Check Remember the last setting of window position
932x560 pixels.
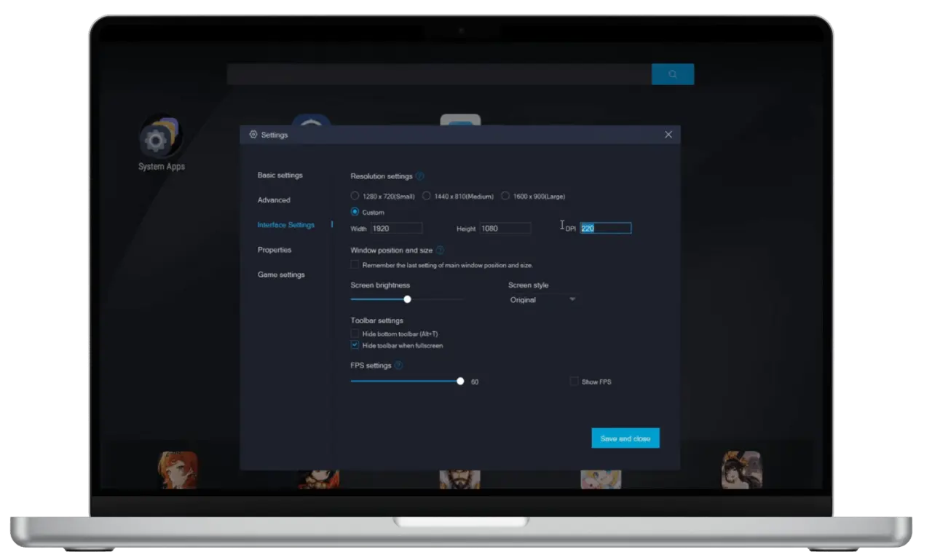click(x=355, y=265)
